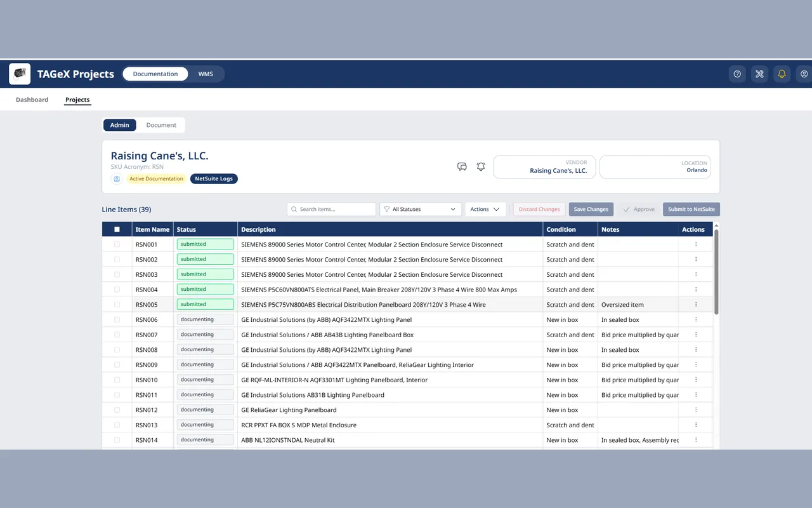The width and height of the screenshot is (812, 508).
Task: Open the three-dot actions for RSN011
Action: [x=696, y=395]
